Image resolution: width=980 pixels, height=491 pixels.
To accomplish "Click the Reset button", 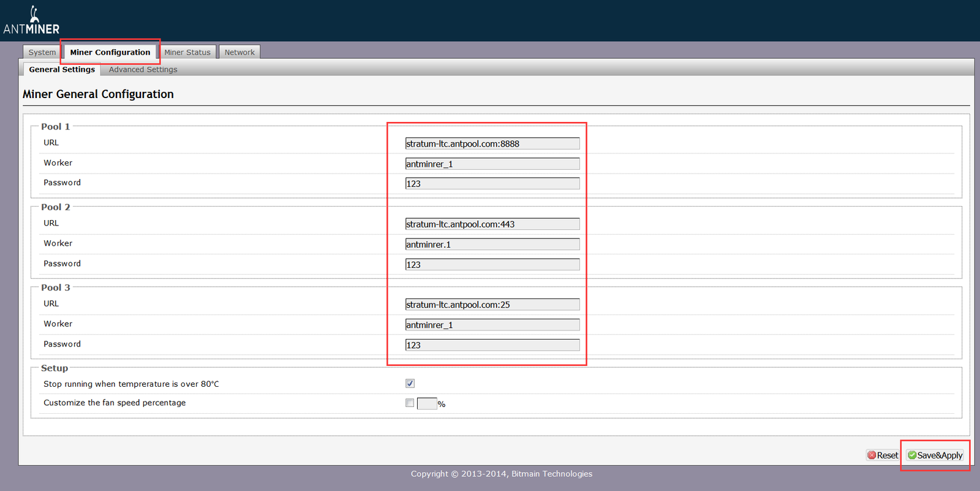I will click(883, 455).
